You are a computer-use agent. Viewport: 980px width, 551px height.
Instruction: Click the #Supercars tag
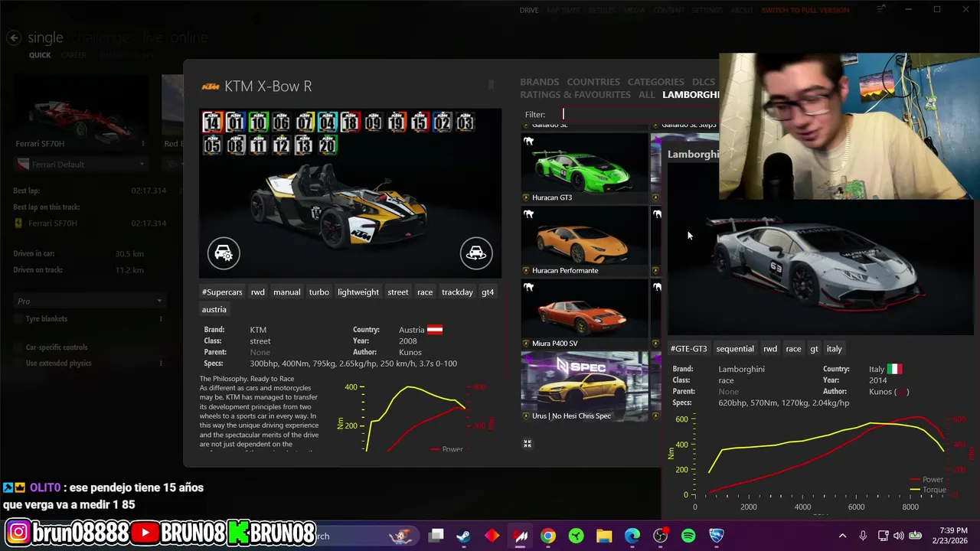click(222, 292)
